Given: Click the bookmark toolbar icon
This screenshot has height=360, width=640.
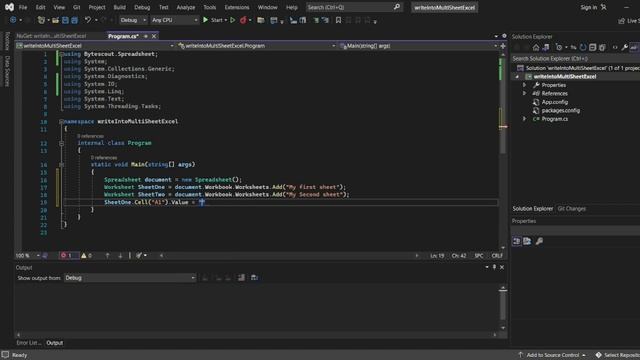Looking at the screenshot, I should (x=338, y=20).
